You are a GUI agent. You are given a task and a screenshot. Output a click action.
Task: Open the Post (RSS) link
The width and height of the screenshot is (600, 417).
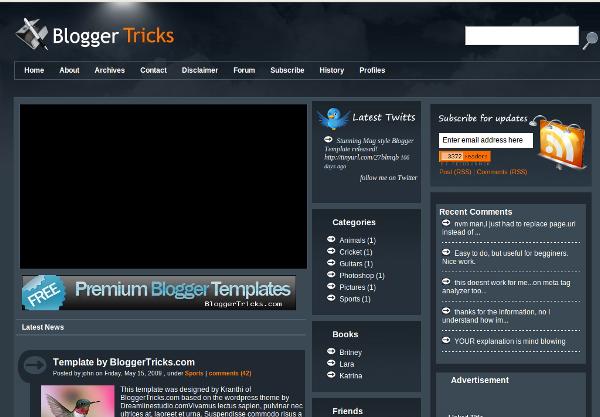pyautogui.click(x=455, y=172)
